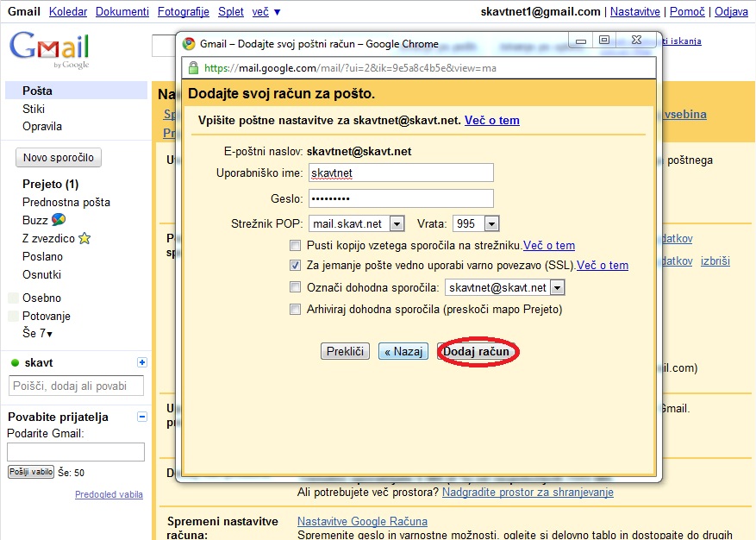The height and width of the screenshot is (540, 756).
Task: Open the Strežnik POP dropdown
Action: point(356,223)
